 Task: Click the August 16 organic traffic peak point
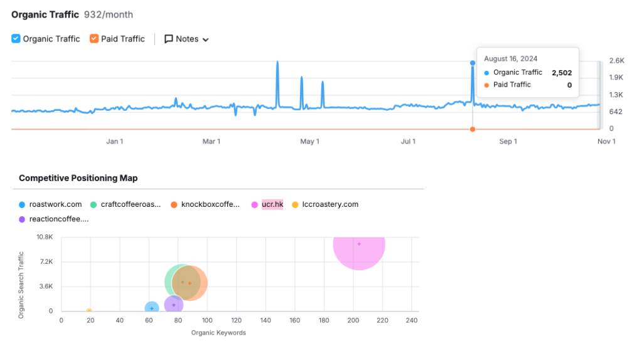(x=473, y=63)
